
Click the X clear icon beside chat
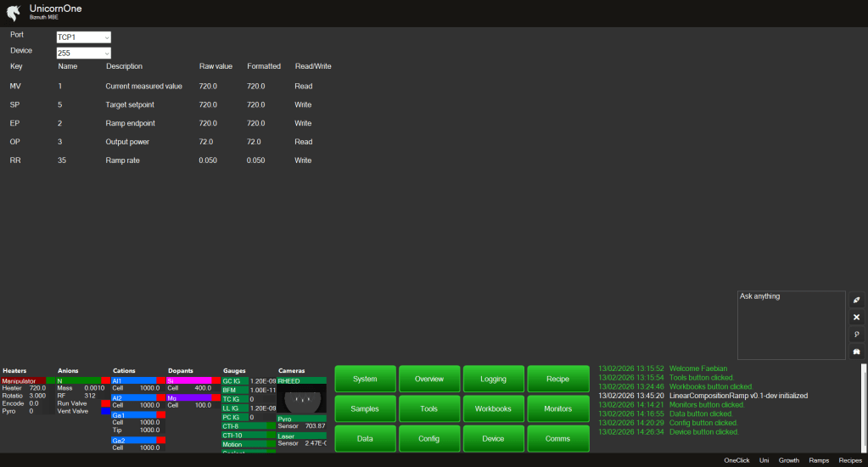pos(856,318)
